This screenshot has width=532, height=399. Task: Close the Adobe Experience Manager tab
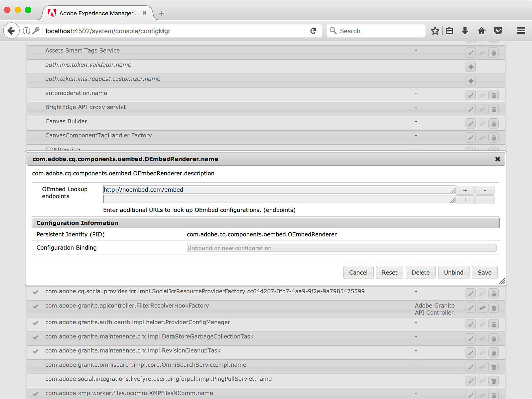click(144, 13)
